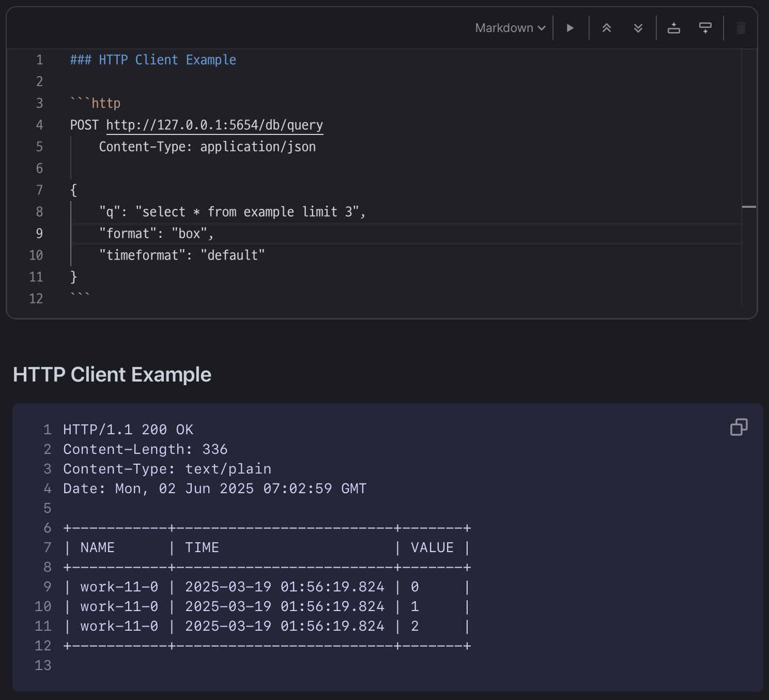Viewport: 769px width, 700px height.
Task: Open the Markdown cell type dropdown
Action: click(510, 28)
